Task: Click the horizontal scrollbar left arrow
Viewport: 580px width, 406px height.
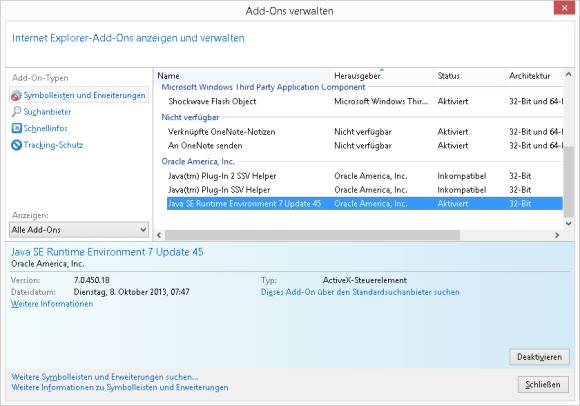Action: click(x=159, y=235)
